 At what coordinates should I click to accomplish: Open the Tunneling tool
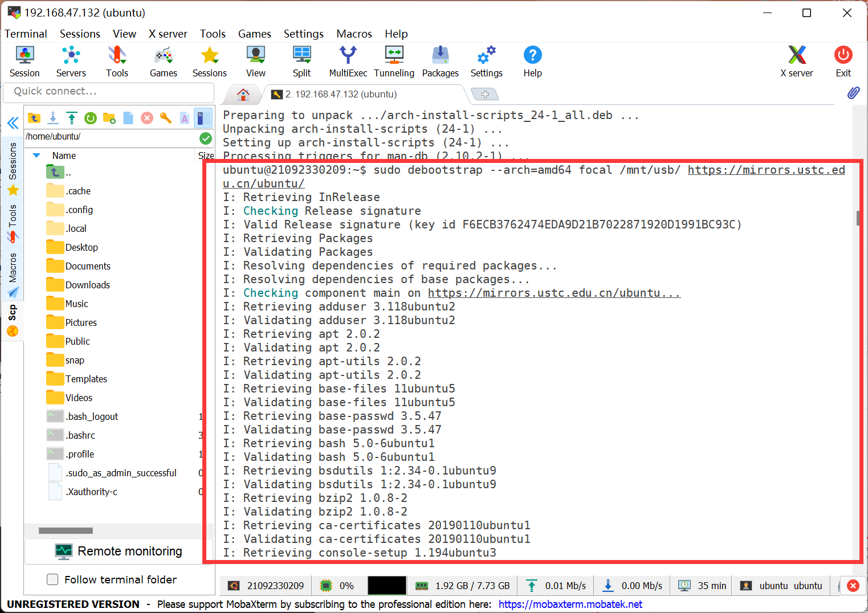click(394, 62)
